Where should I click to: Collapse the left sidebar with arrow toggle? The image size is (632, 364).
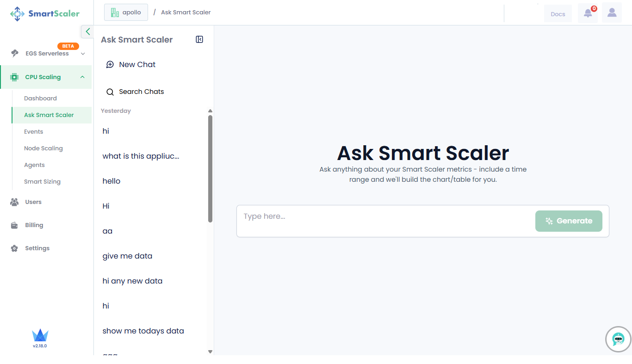click(87, 31)
